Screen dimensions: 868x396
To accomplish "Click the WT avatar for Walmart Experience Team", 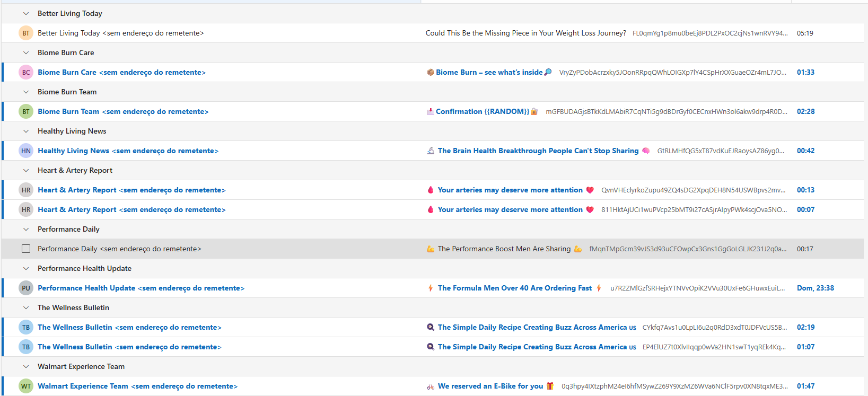I will click(26, 386).
